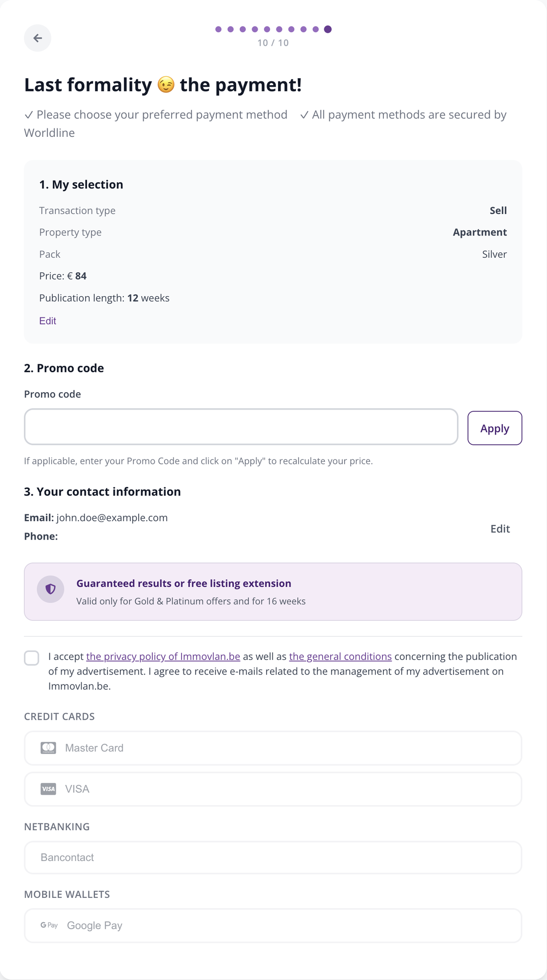The height and width of the screenshot is (980, 547).
Task: Click the last progress dot
Action: point(328,29)
